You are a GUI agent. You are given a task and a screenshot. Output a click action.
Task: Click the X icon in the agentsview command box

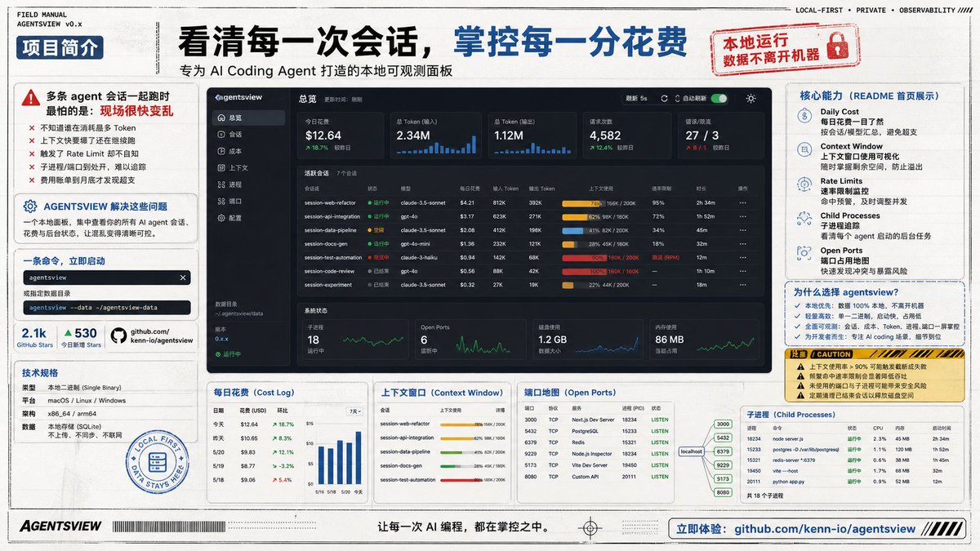point(183,278)
